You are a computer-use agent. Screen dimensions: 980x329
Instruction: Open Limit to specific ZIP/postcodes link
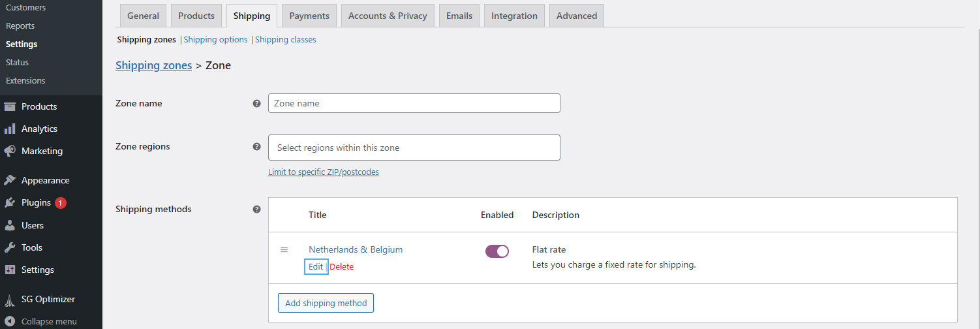point(323,172)
